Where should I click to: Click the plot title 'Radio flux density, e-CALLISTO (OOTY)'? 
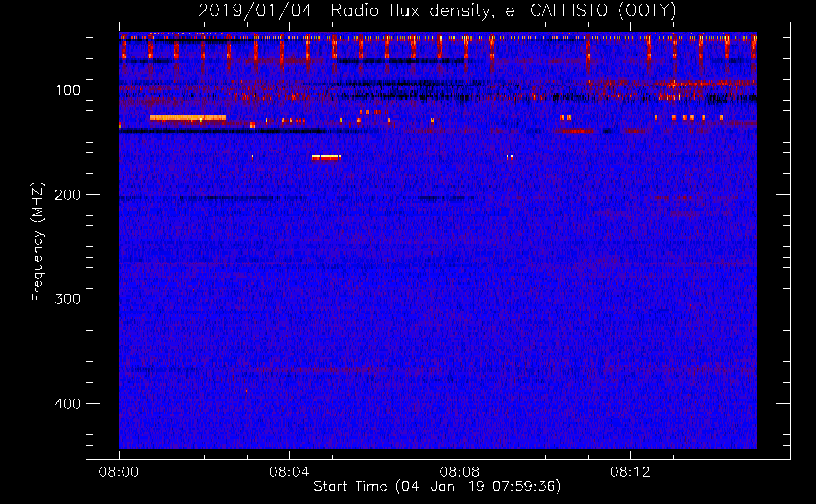503,10
